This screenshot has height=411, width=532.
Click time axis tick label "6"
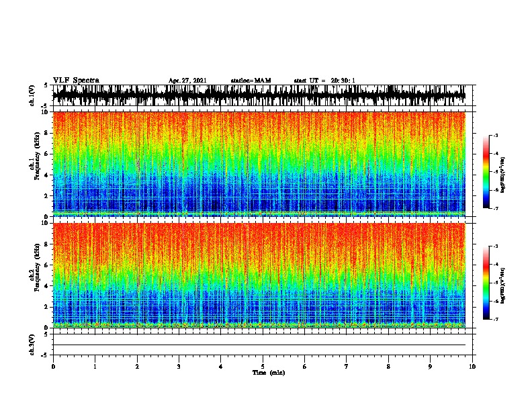pyautogui.click(x=305, y=367)
